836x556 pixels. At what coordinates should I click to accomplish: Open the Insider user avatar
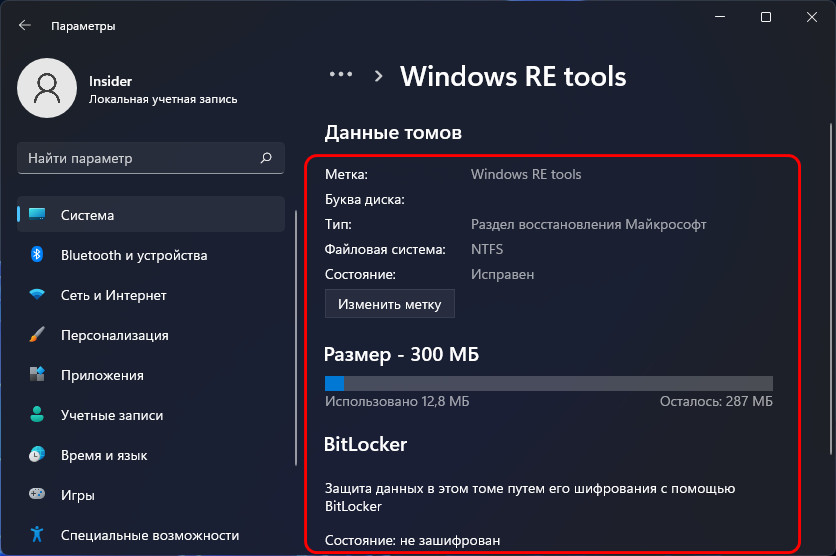point(47,88)
